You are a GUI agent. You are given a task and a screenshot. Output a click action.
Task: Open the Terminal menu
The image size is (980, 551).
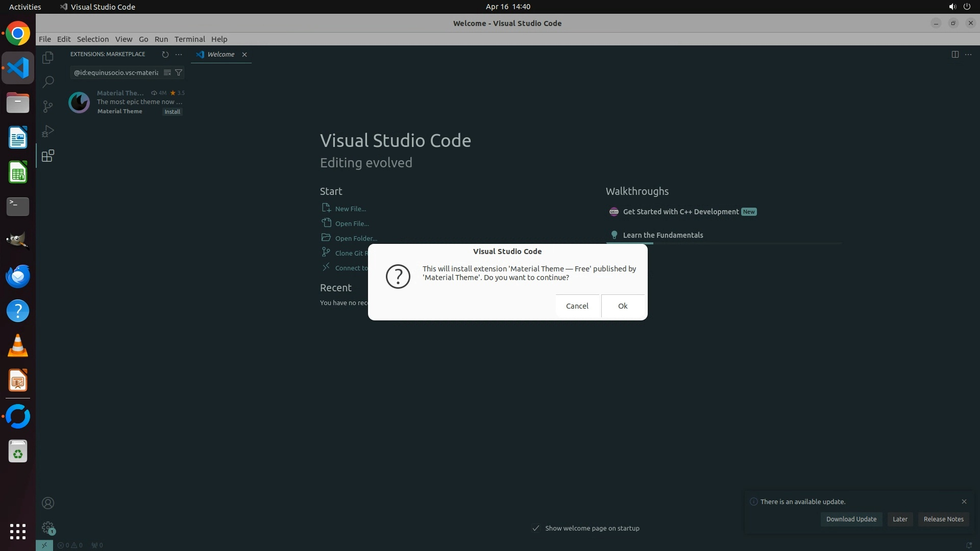click(189, 39)
